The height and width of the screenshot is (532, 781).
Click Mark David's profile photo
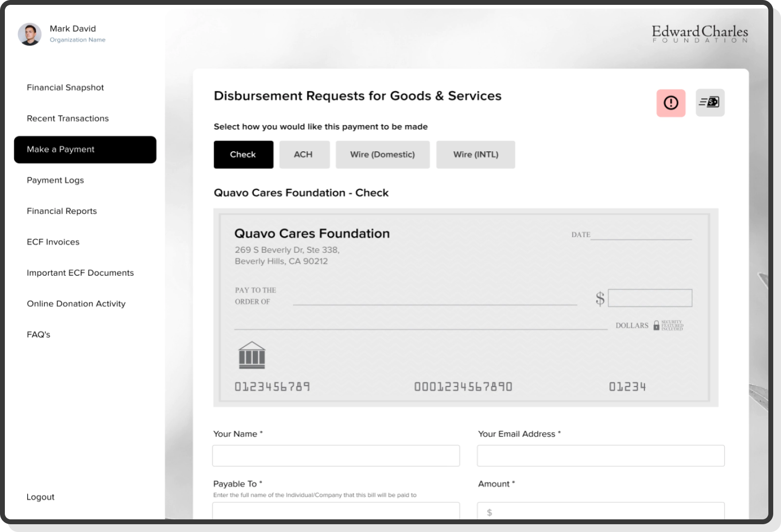pos(30,34)
